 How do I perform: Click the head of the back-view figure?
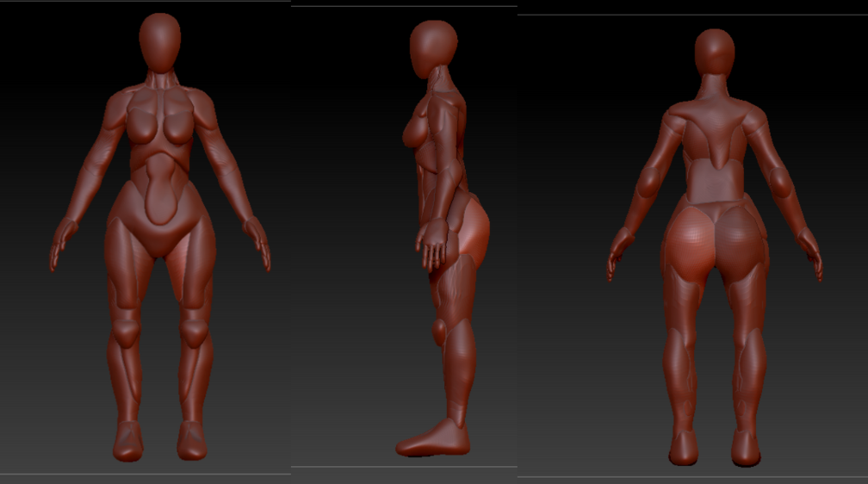tap(714, 52)
